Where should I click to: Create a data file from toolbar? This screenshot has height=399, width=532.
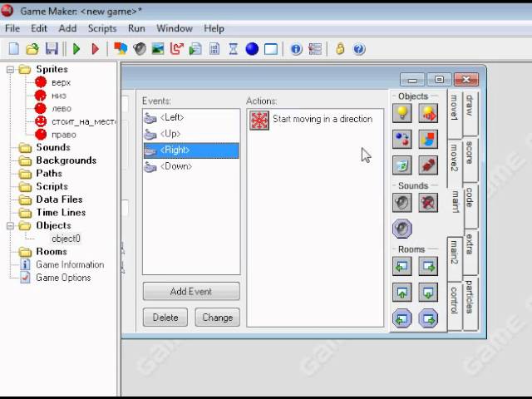pos(214,49)
